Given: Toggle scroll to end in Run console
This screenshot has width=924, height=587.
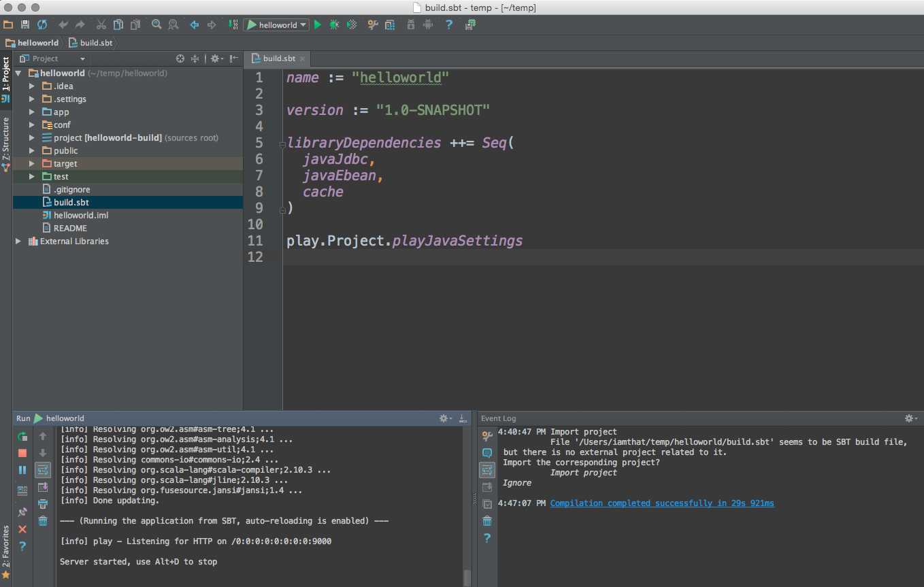Looking at the screenshot, I should (x=43, y=487).
